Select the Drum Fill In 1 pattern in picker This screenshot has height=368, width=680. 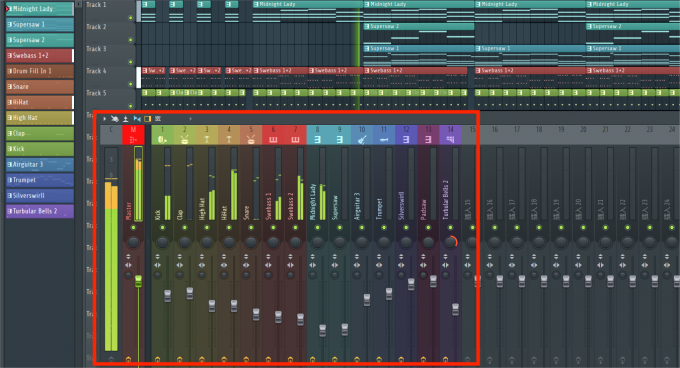(x=40, y=71)
